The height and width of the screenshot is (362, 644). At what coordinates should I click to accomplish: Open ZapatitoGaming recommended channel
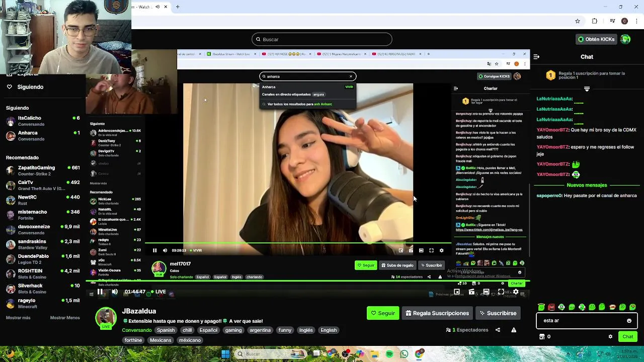point(43,170)
